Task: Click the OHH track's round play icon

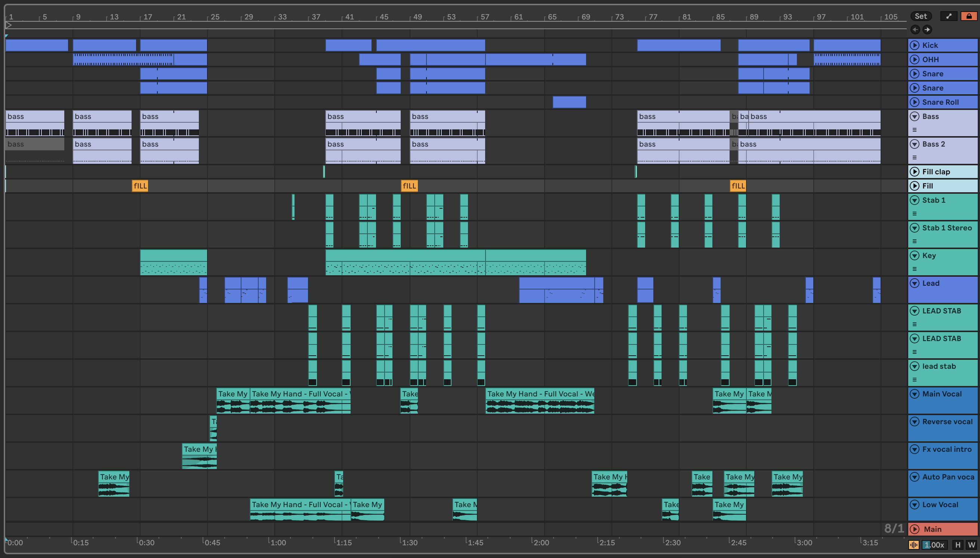Action: coord(915,59)
